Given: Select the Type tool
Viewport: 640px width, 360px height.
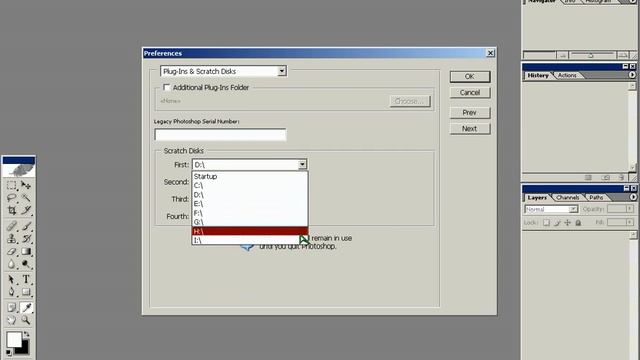Looking at the screenshot, I should [26, 280].
